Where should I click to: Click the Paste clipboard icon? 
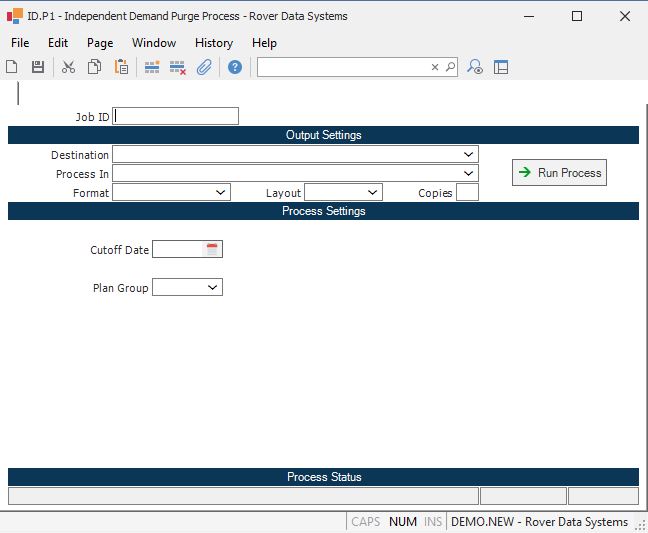[121, 67]
